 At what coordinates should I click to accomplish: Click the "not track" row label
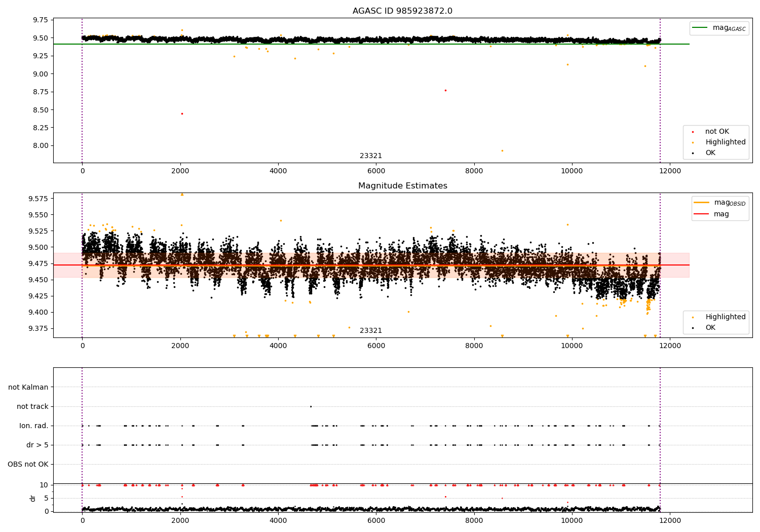(x=32, y=406)
